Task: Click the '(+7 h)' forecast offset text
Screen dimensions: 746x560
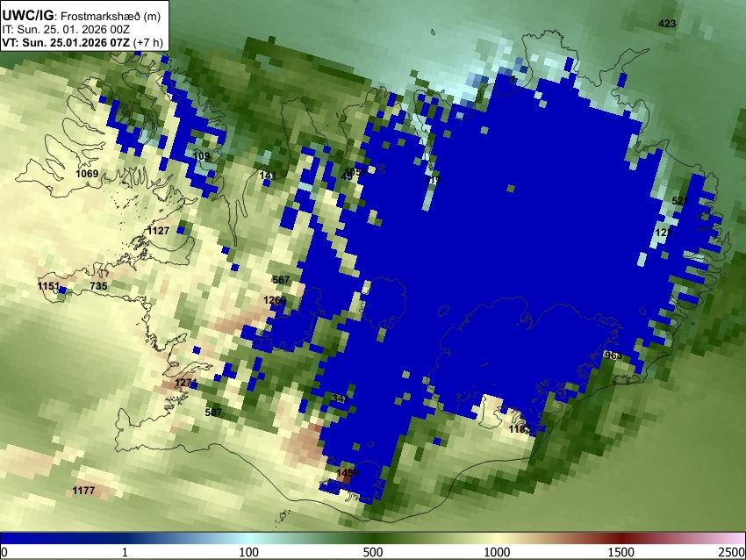Action: tap(148, 42)
